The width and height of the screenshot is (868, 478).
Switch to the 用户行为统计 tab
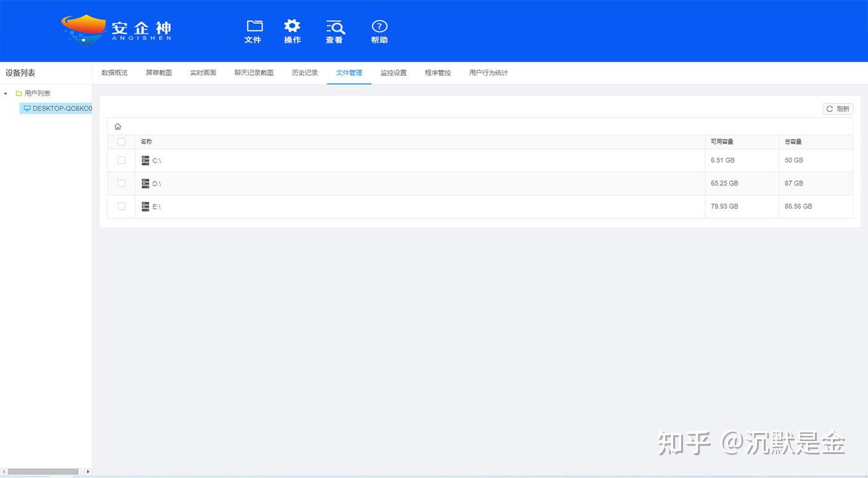[489, 73]
